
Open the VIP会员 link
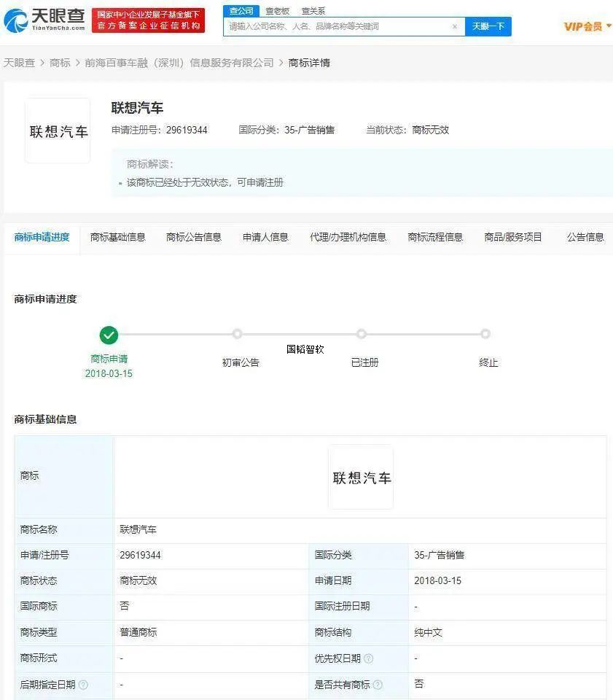pos(583,26)
